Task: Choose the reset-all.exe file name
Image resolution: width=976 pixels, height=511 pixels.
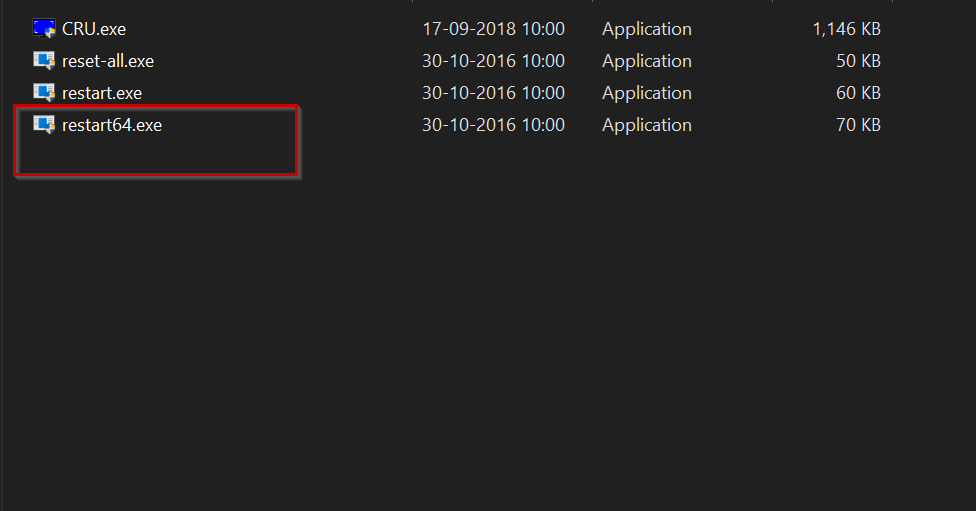Action: (x=108, y=61)
